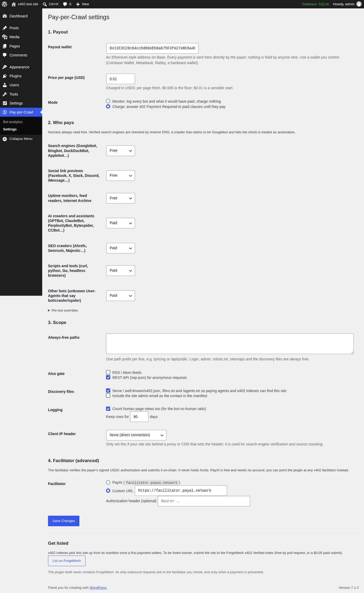
Task: Click the Pages icon in sidebar
Action: click(x=5, y=46)
